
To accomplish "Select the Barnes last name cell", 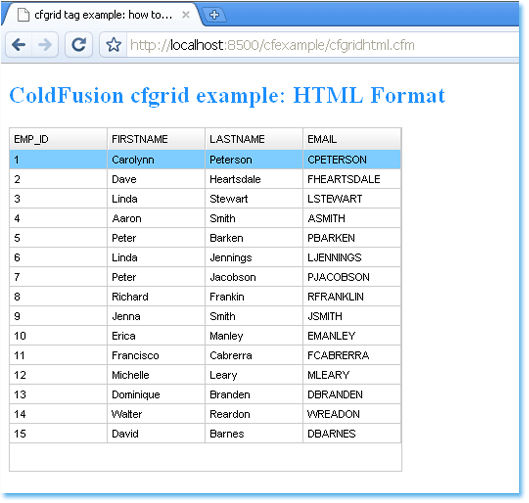I will point(254,434).
